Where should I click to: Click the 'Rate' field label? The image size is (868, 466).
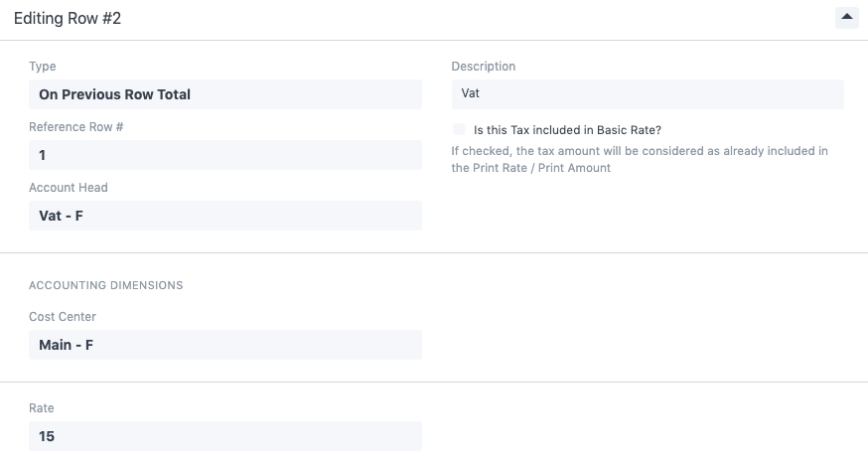pyautogui.click(x=42, y=408)
